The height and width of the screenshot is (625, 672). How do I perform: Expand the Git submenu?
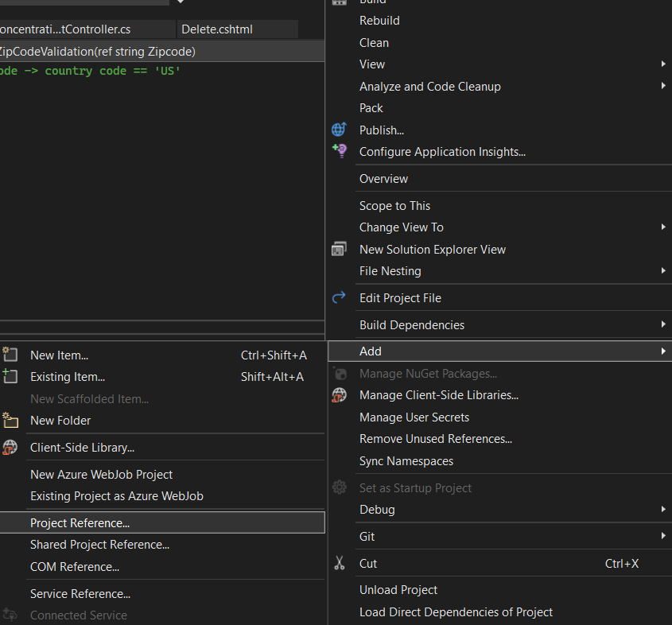[663, 536]
